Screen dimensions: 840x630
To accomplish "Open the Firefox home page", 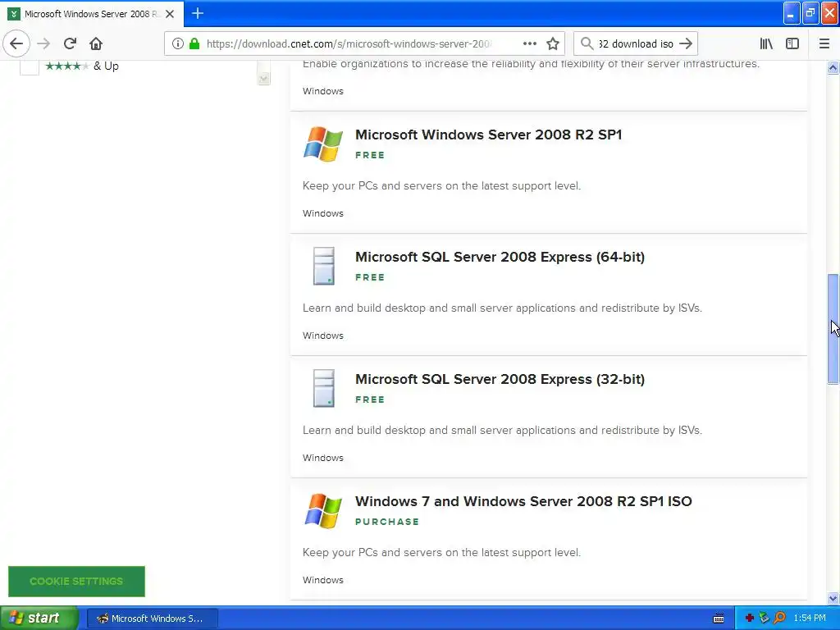I will click(x=96, y=43).
